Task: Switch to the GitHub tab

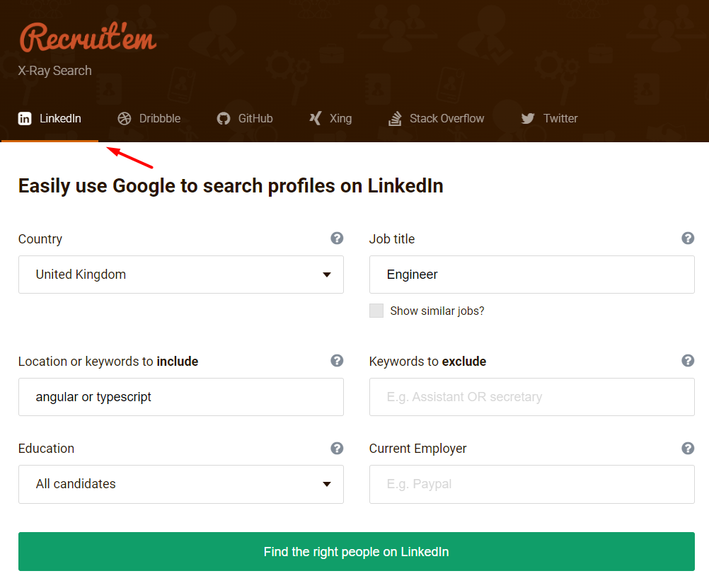Action: pyautogui.click(x=245, y=118)
